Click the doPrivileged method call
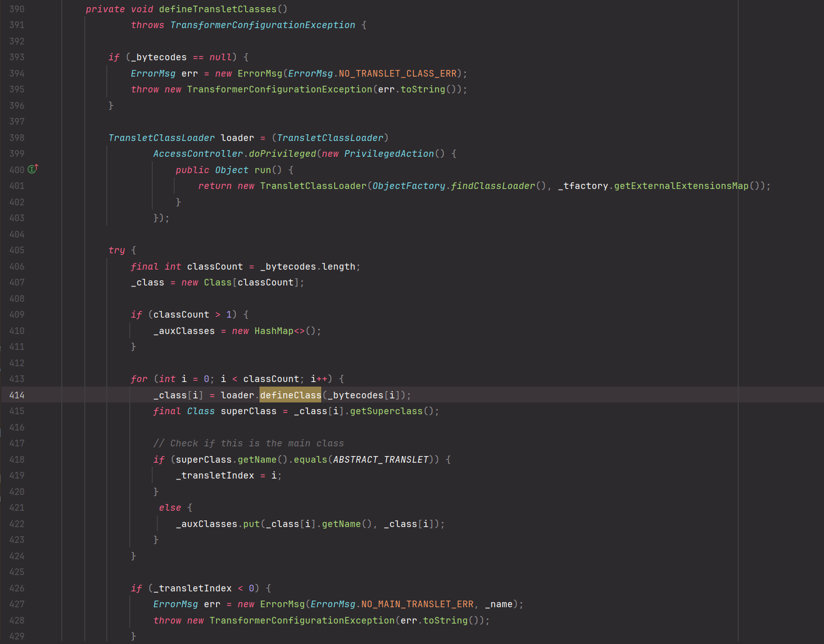The width and height of the screenshot is (824, 644). click(282, 154)
